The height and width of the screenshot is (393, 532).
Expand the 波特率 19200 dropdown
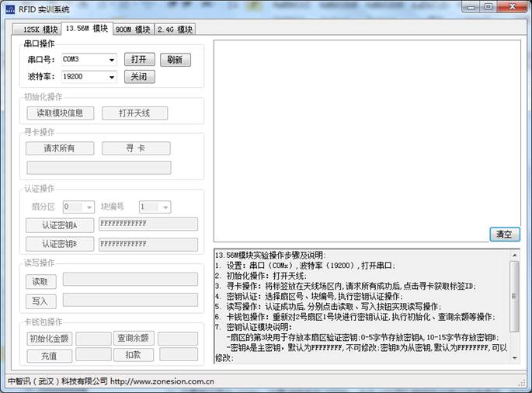click(x=112, y=77)
